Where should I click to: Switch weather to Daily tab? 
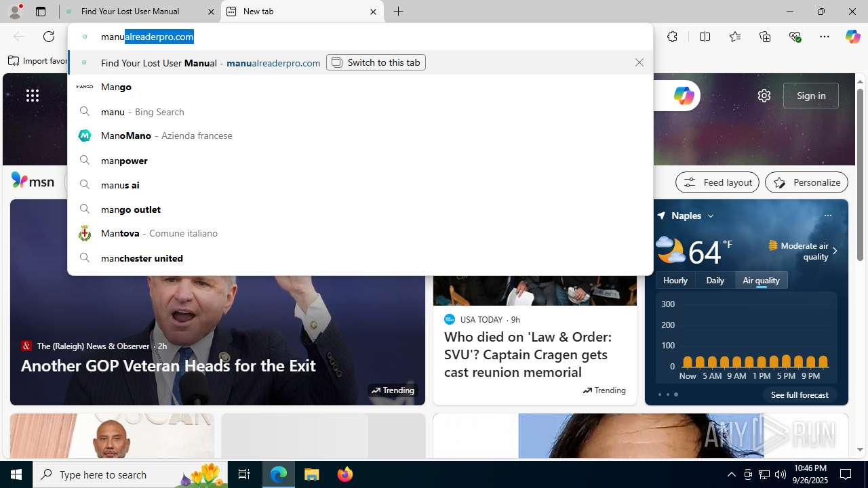[x=715, y=280]
